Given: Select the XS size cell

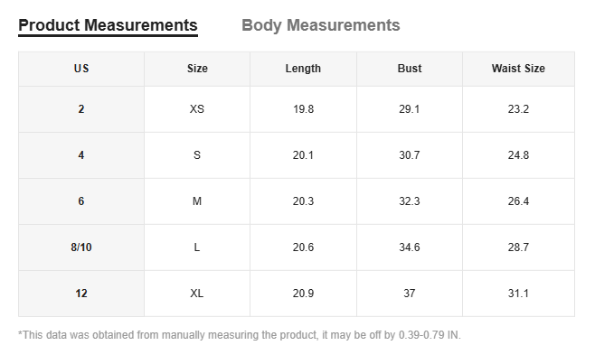Looking at the screenshot, I should pos(197,109).
